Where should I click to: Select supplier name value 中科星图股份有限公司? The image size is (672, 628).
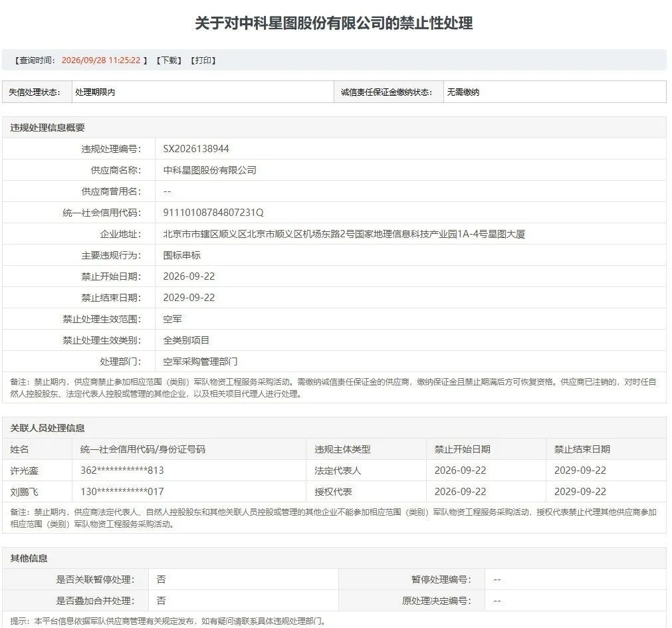pyautogui.click(x=209, y=170)
